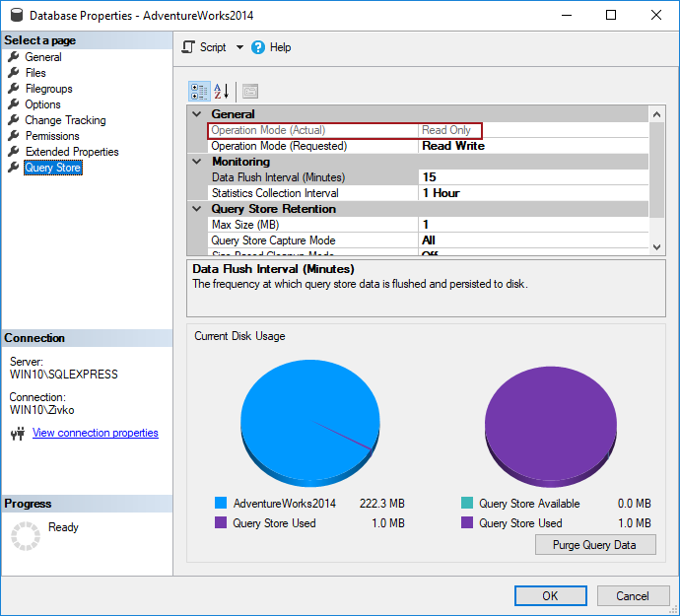Select the Files page

(x=35, y=73)
